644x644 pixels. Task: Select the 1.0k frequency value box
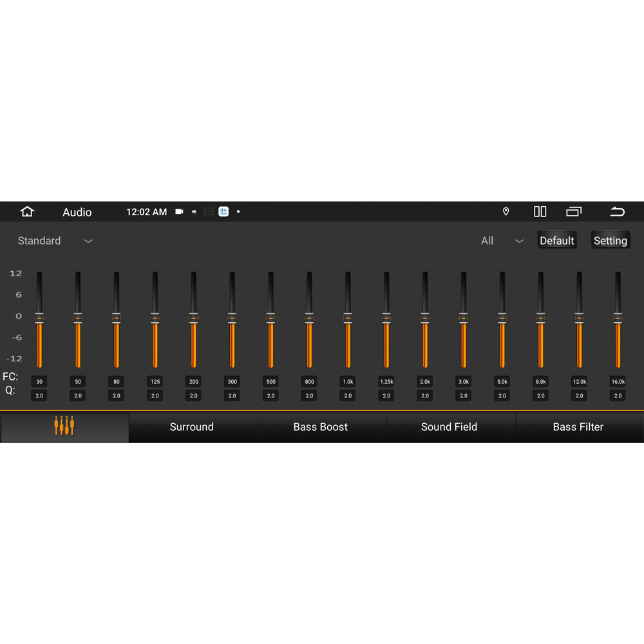tap(348, 382)
